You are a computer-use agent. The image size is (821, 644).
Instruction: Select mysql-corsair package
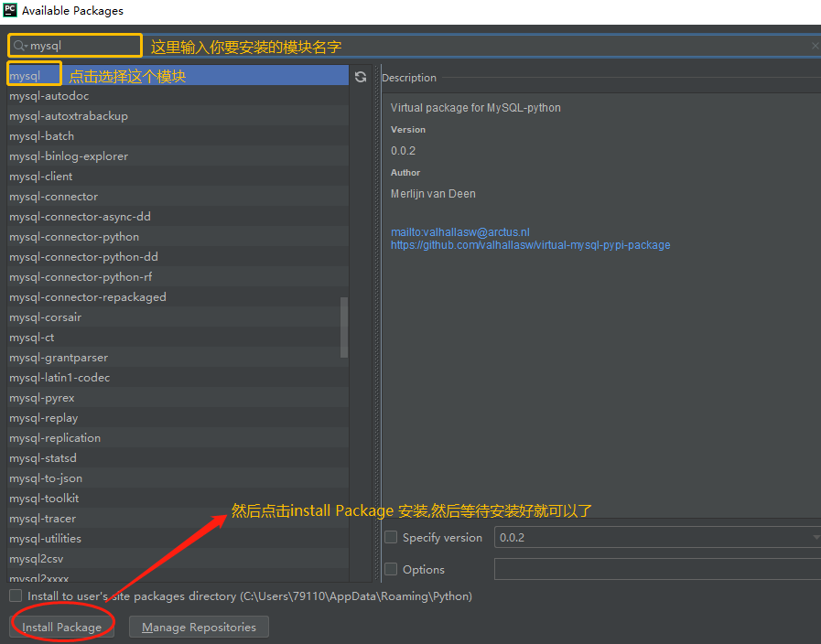point(178,317)
